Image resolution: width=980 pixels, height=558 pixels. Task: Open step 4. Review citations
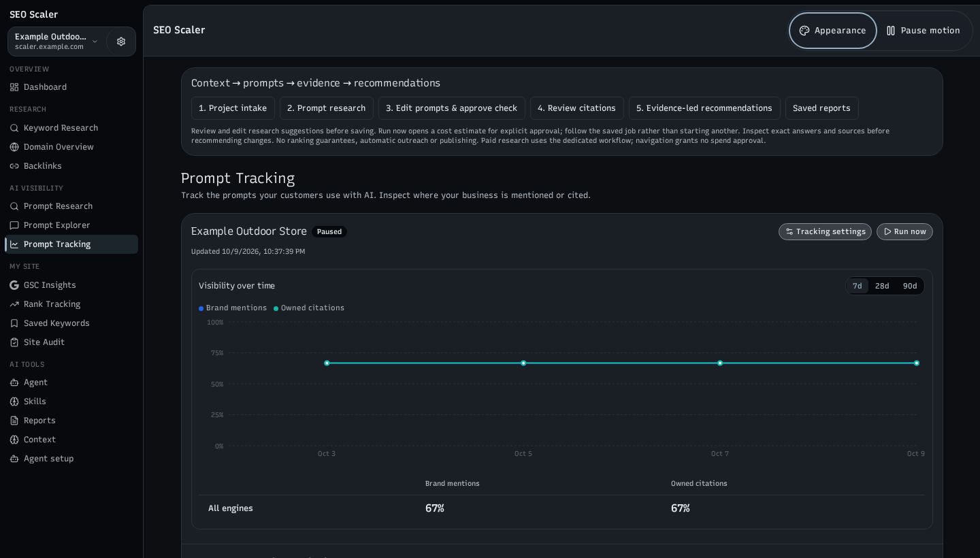point(577,108)
